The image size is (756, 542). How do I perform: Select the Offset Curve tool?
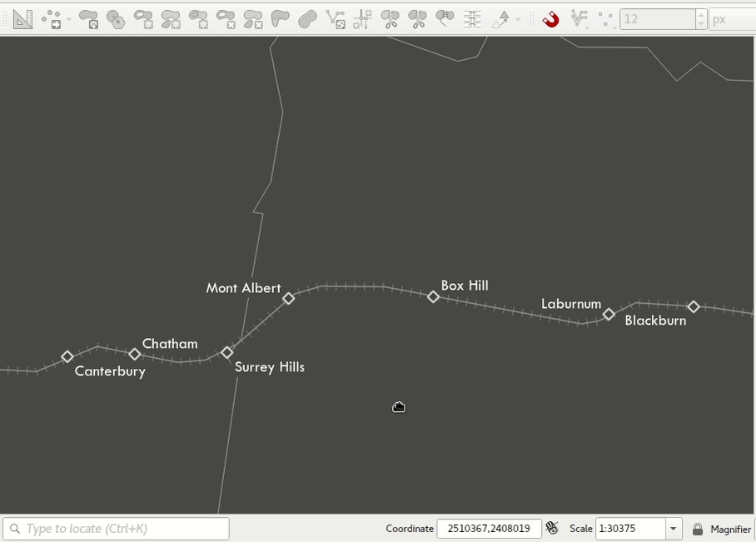tap(307, 19)
